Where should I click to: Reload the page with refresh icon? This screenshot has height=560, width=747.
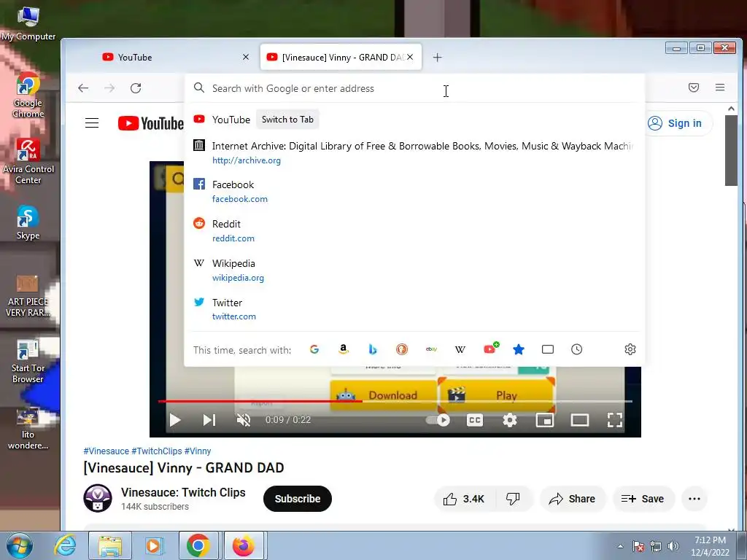click(x=136, y=88)
